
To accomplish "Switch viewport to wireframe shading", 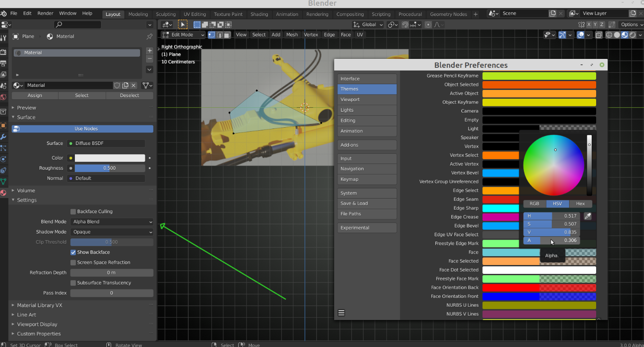I will click(x=609, y=35).
